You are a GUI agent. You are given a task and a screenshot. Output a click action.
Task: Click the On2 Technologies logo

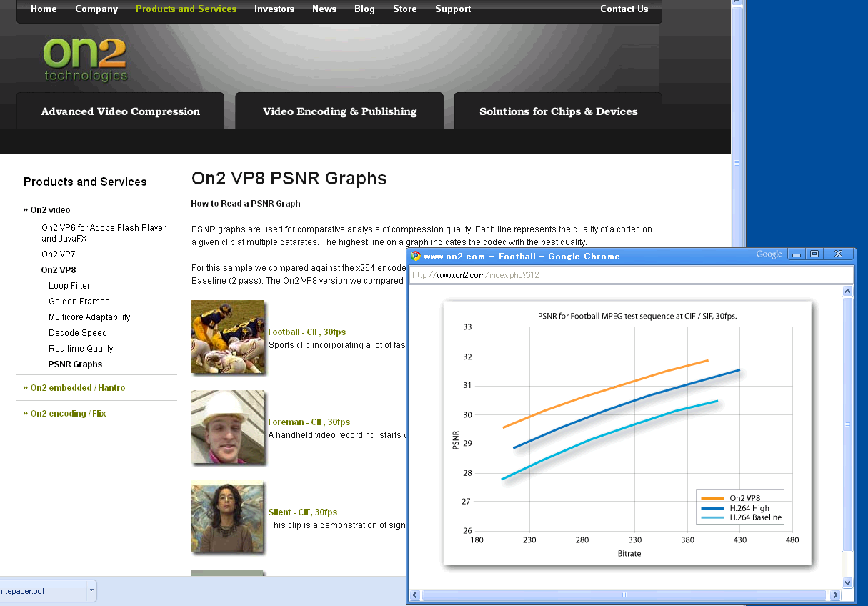pos(85,59)
